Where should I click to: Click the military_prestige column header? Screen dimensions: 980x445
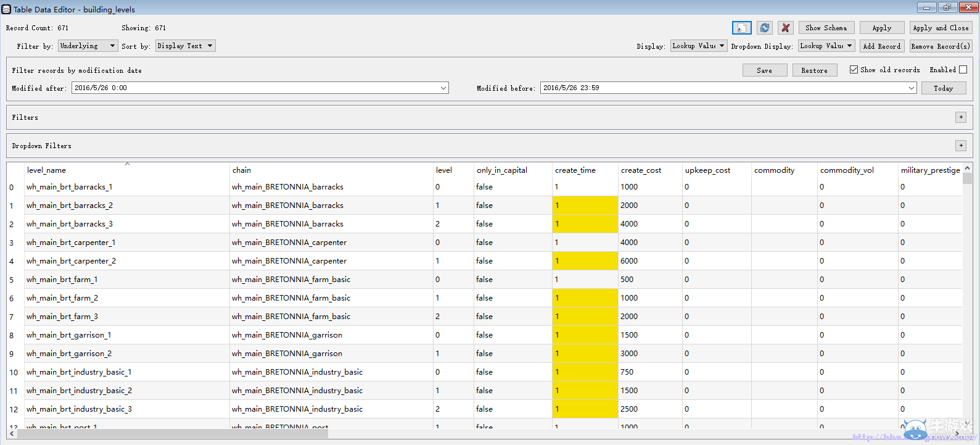click(x=930, y=170)
